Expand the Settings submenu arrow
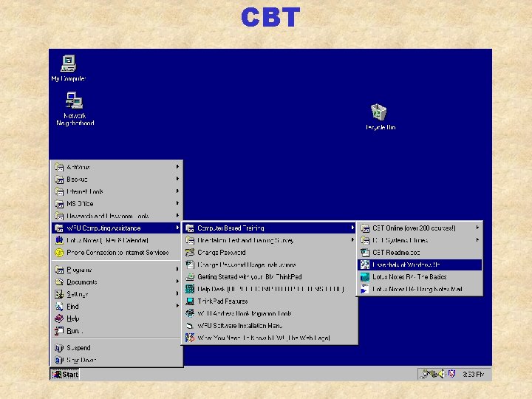 pyautogui.click(x=177, y=294)
